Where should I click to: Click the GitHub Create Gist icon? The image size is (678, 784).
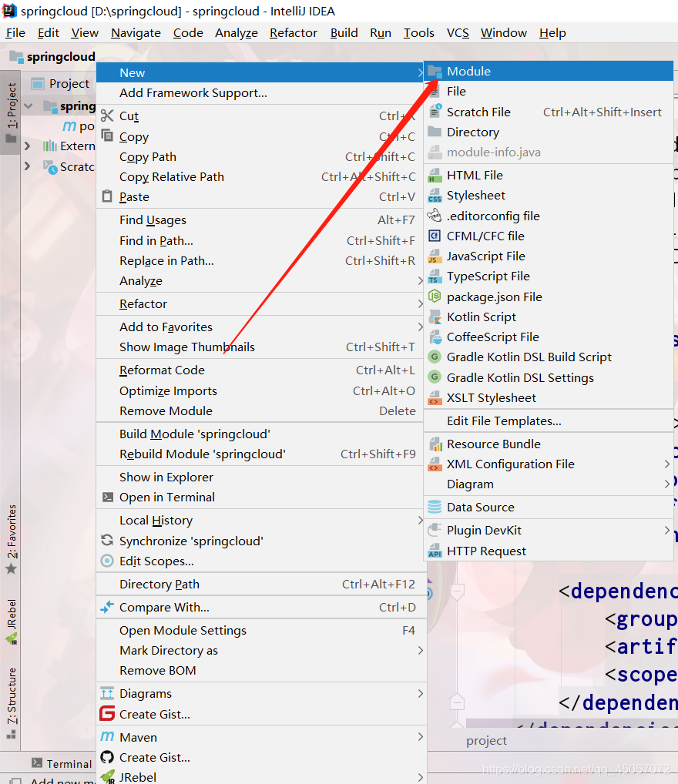(107, 757)
